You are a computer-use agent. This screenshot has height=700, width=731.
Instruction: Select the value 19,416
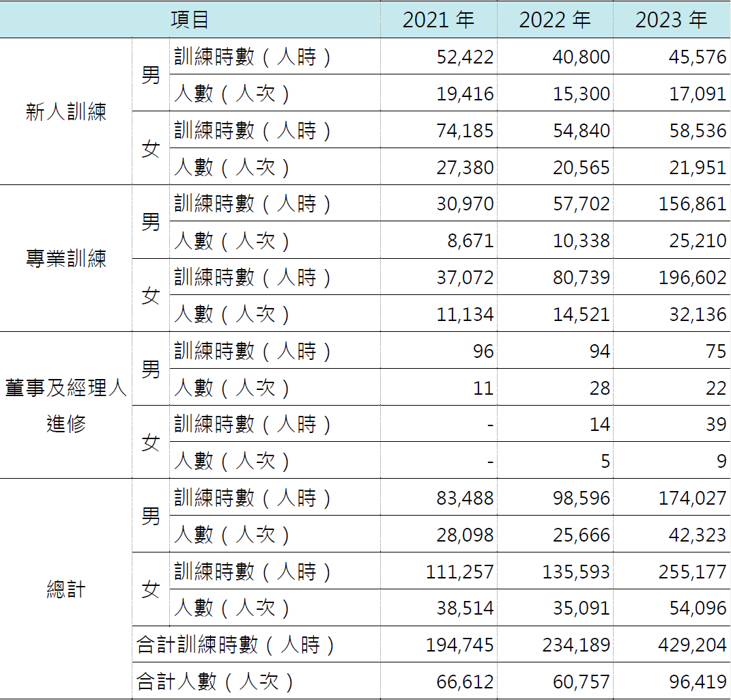coord(465,94)
